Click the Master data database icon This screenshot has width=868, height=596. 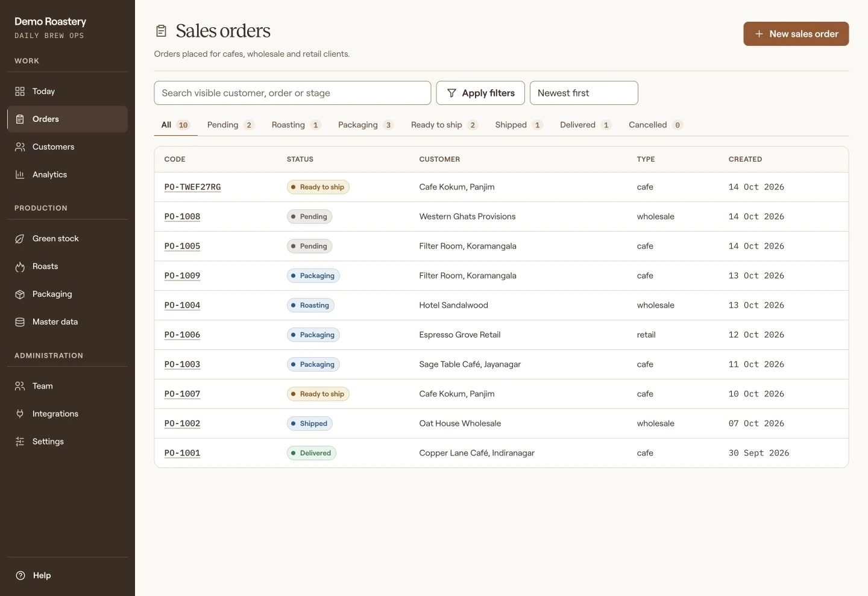pyautogui.click(x=20, y=322)
